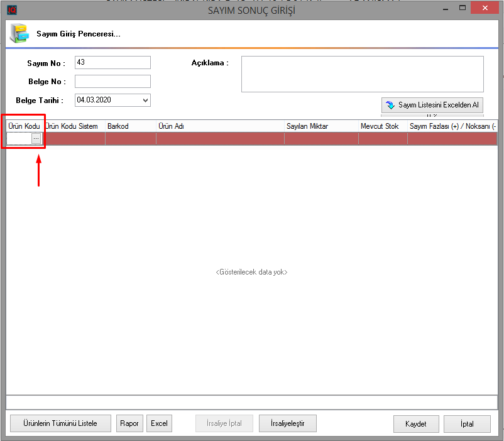Click the Belge No input field
Screen dimensions: 504x441
[112, 82]
